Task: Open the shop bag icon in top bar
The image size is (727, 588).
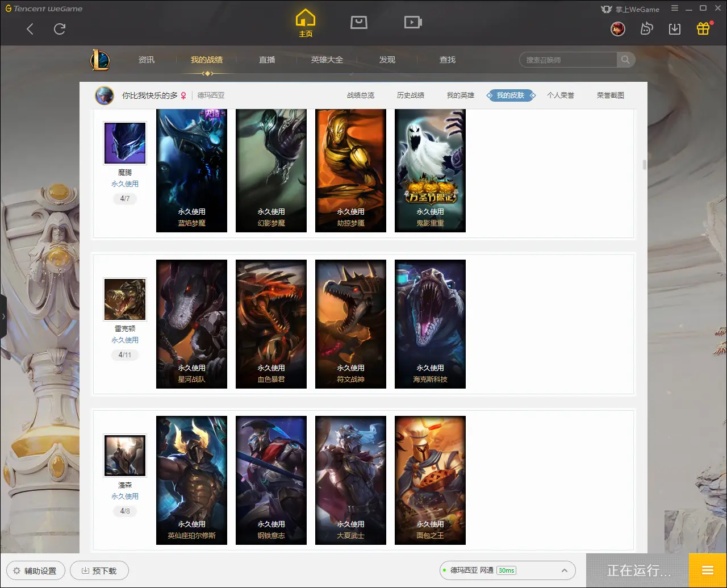Action: click(x=359, y=22)
